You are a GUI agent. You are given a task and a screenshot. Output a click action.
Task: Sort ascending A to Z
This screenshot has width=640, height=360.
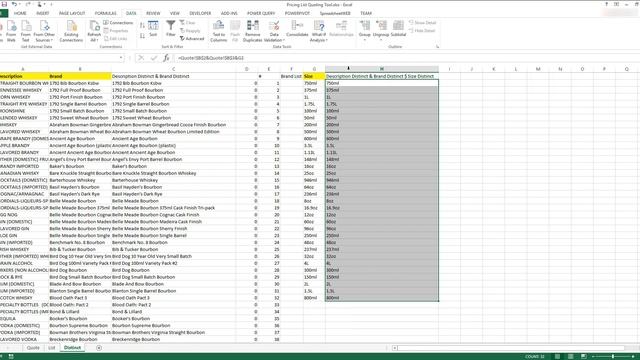click(x=142, y=26)
